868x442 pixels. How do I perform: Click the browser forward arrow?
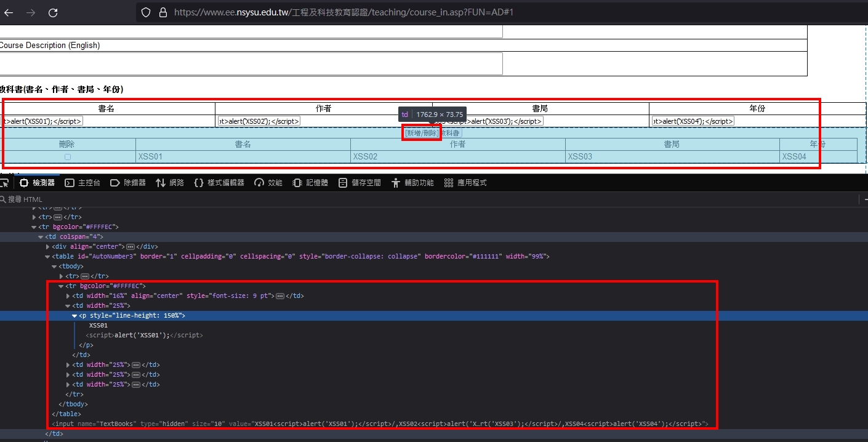pyautogui.click(x=31, y=12)
